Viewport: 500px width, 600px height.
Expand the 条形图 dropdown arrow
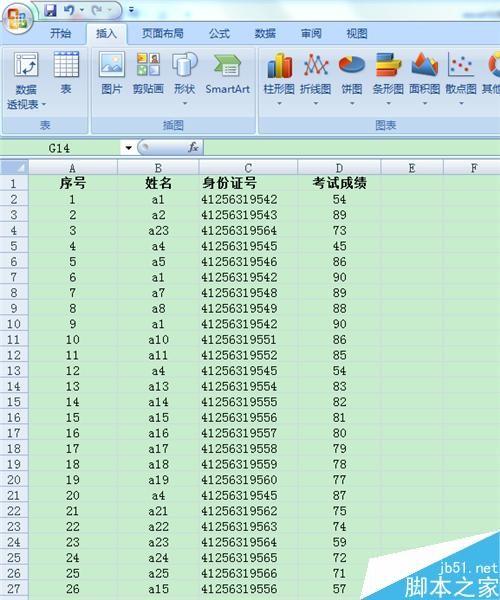(x=388, y=104)
